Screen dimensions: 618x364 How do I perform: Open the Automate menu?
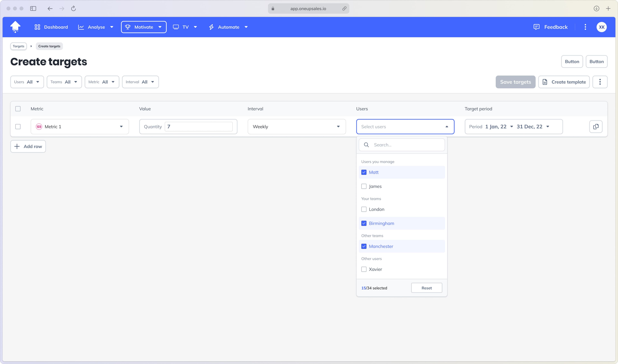point(228,27)
